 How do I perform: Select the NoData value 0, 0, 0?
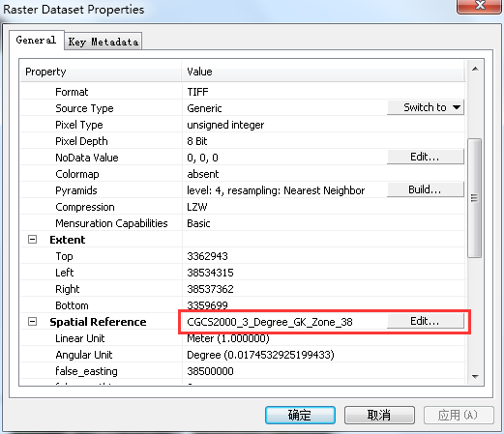(202, 158)
